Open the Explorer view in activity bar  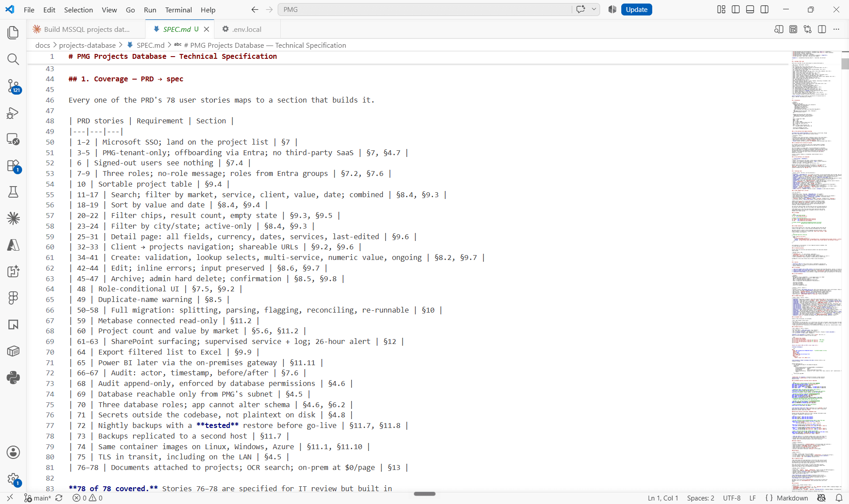[13, 33]
